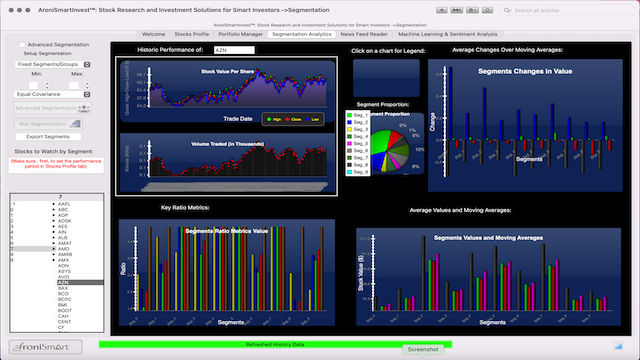Open the News Feed Reader tab

pos(364,34)
